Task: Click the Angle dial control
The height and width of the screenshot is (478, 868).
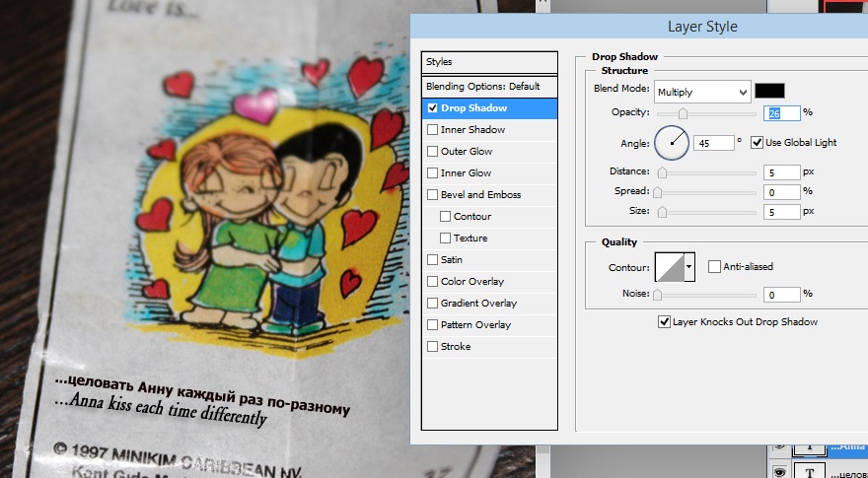Action: pyautogui.click(x=672, y=143)
